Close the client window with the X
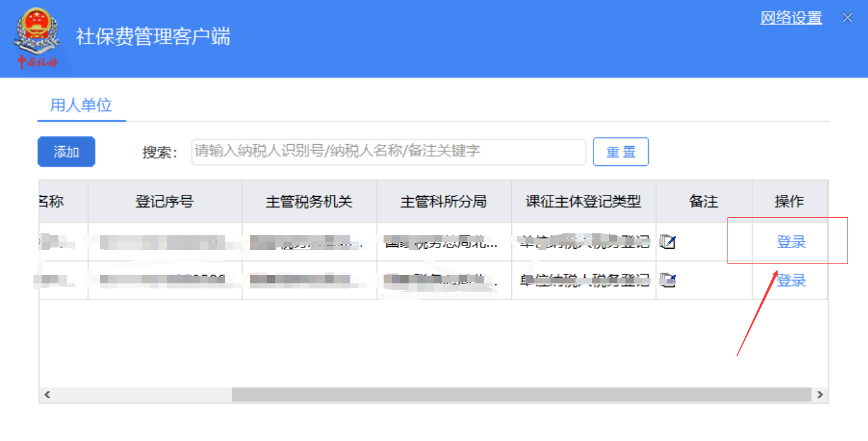The height and width of the screenshot is (441, 868). pyautogui.click(x=847, y=18)
